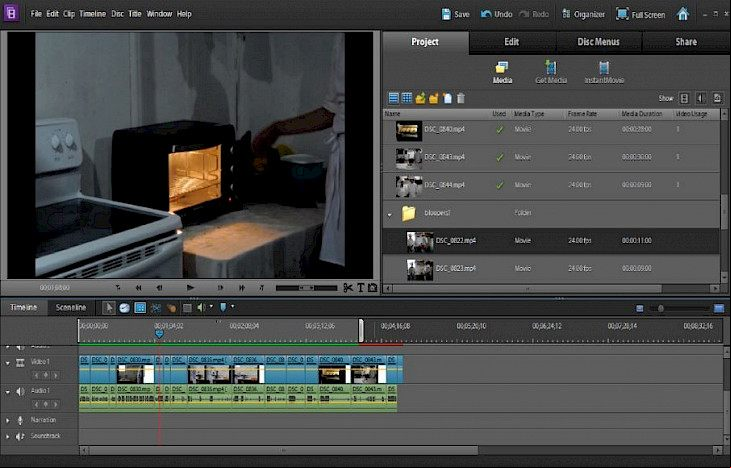Go to next keyframe on Audio 1

click(55, 404)
